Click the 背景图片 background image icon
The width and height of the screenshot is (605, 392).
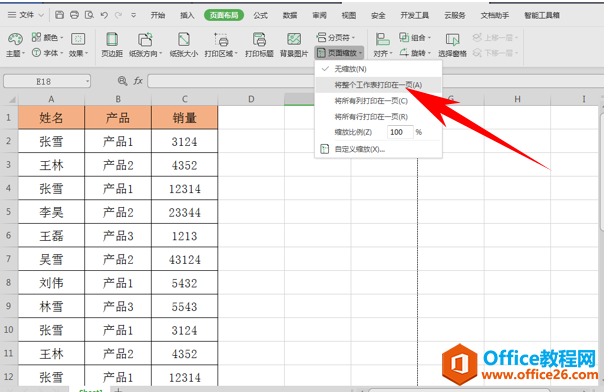294,45
